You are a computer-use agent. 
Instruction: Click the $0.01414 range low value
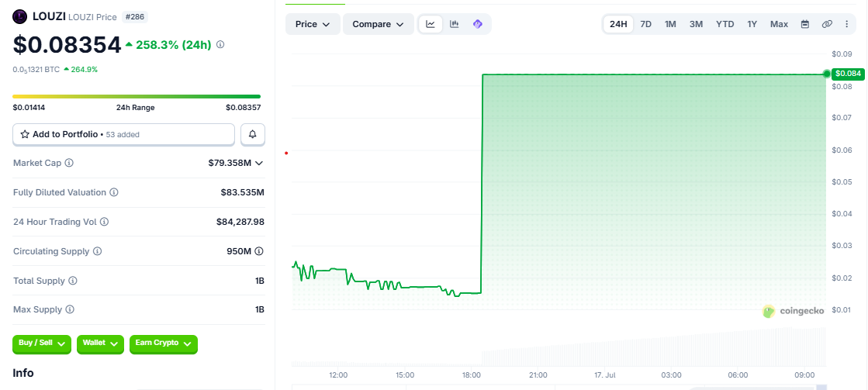29,108
